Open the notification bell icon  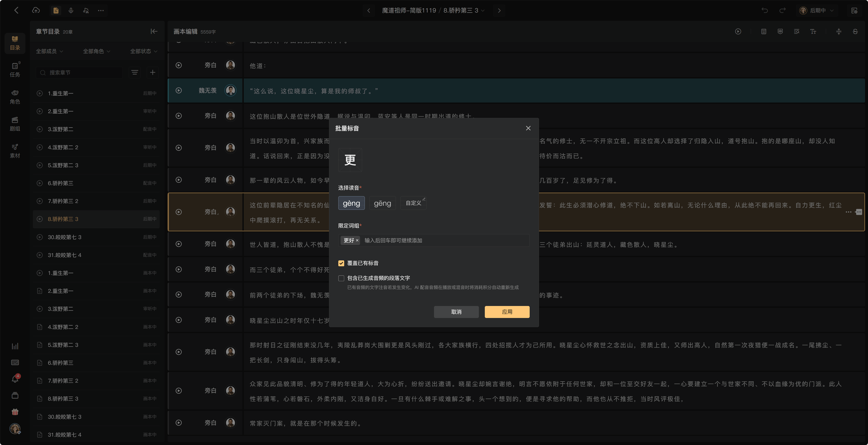pos(15,379)
